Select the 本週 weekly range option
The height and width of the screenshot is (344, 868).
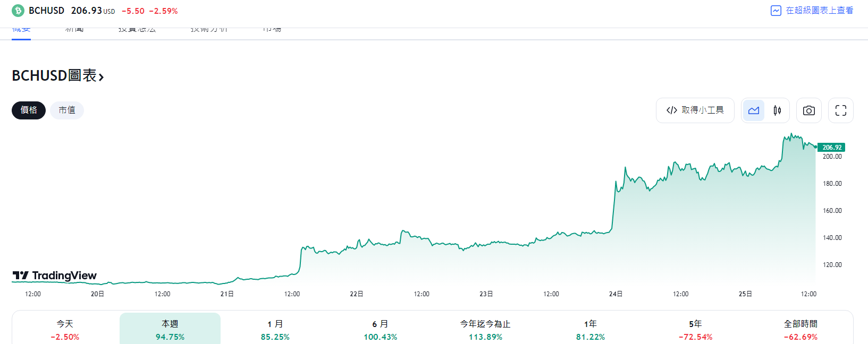[170, 330]
